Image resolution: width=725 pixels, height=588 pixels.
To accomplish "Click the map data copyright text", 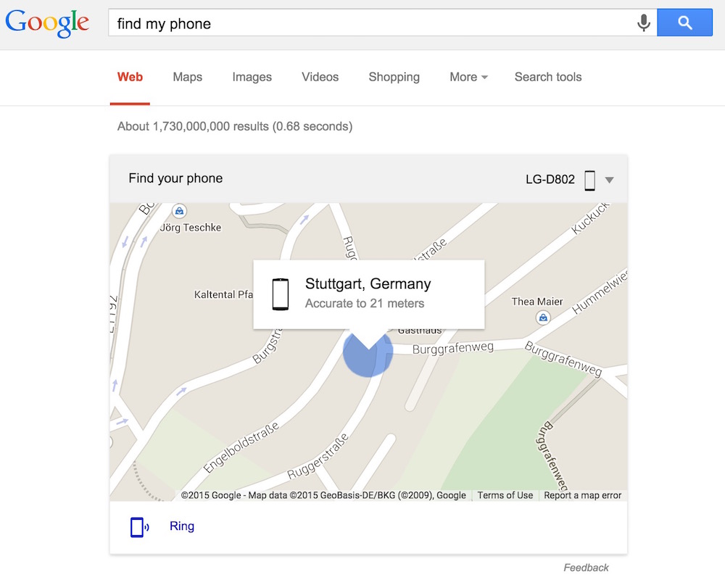I will pos(323,495).
